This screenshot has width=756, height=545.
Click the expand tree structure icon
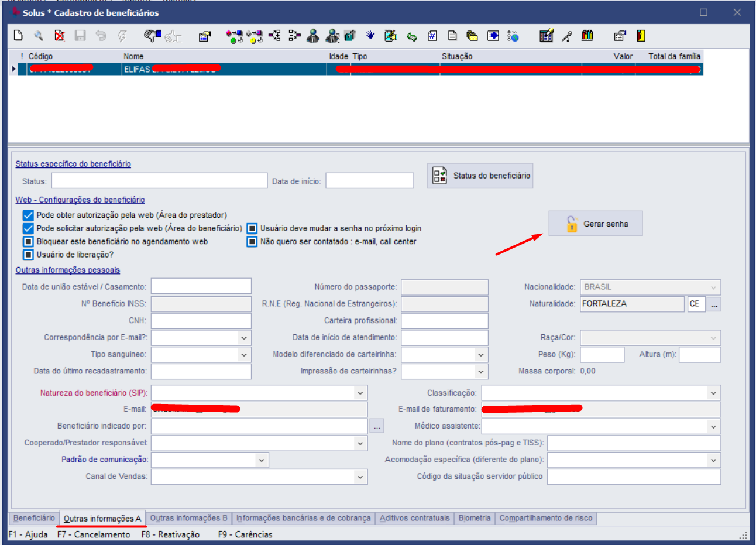tap(274, 36)
